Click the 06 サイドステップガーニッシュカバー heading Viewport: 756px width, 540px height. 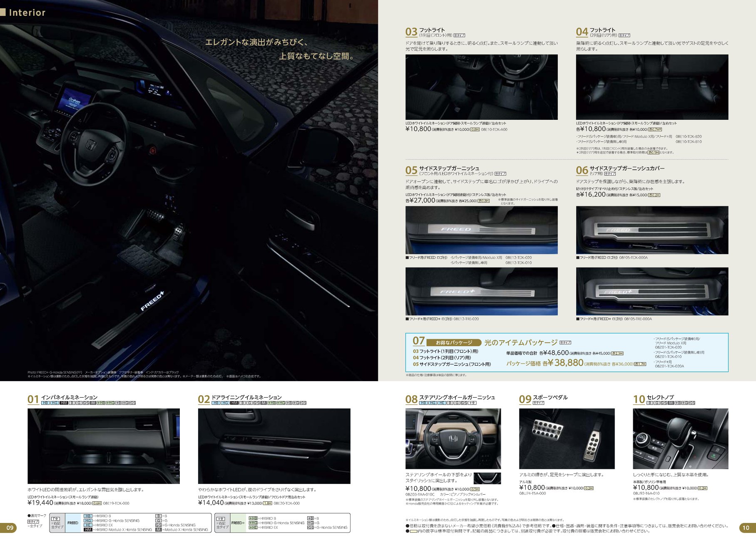(x=620, y=169)
